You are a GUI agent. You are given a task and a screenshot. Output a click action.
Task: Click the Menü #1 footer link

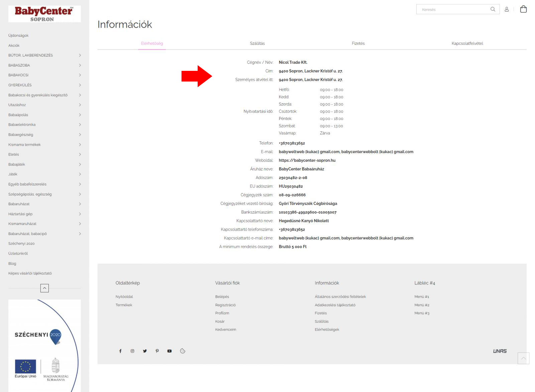422,297
